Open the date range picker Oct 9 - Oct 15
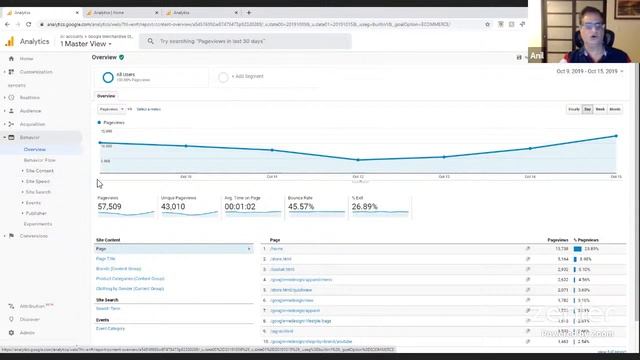640x360 pixels. [x=590, y=71]
